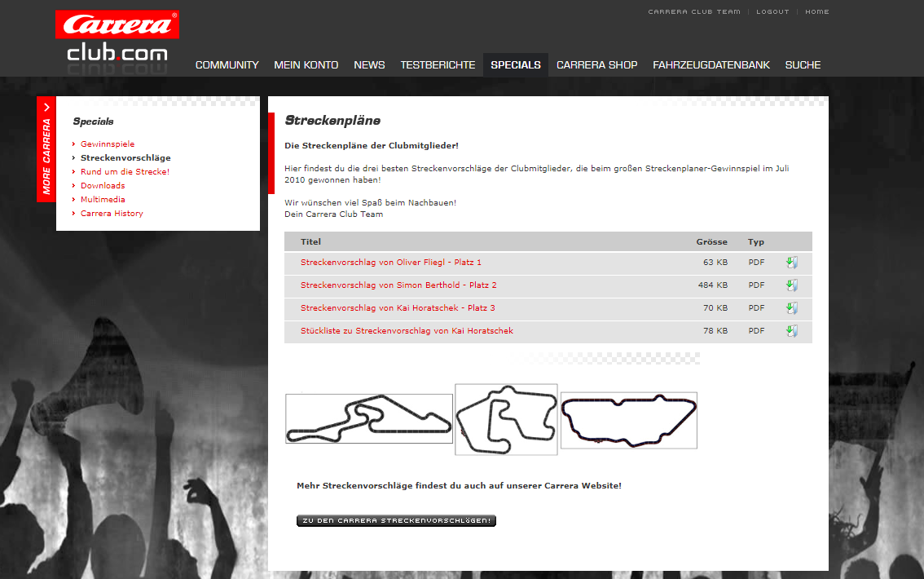Open Multimedia in the Specials sidebar
Viewport: 924px width, 579px height.
[x=103, y=199]
